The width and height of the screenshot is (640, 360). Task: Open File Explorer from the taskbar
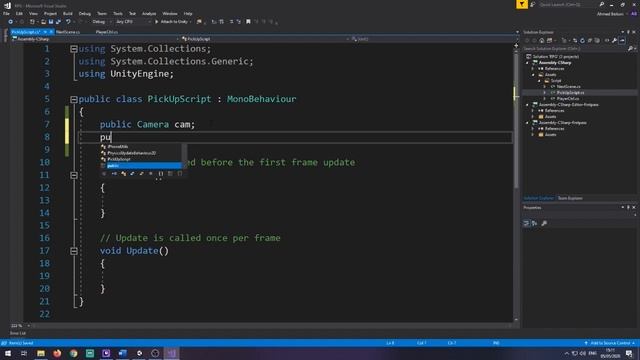[41, 353]
